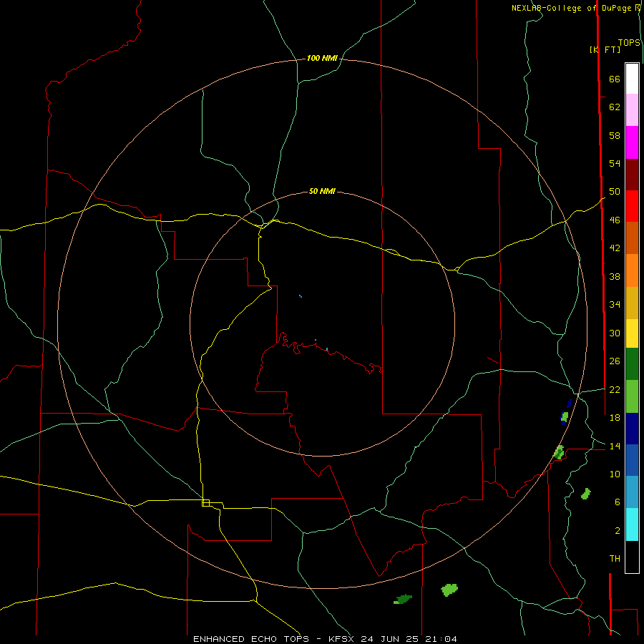Click the light pink legend swatch
Screen dimensions: 644x644
(632, 109)
